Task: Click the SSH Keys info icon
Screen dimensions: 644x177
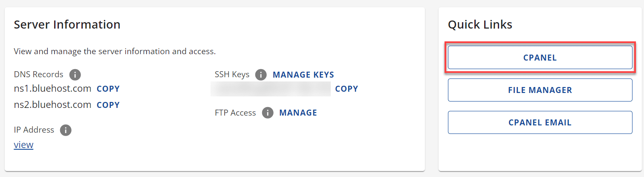Action: coord(261,75)
